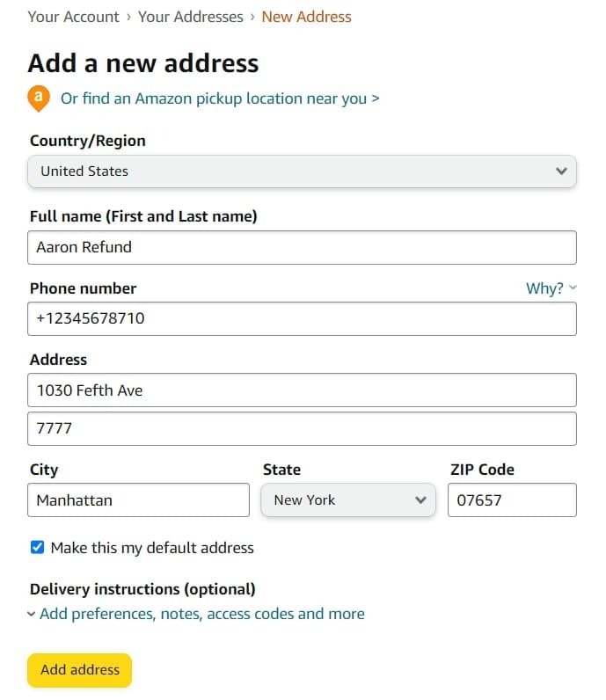The width and height of the screenshot is (606, 700).
Task: Click the apartment/unit field containing 7777
Action: click(x=302, y=429)
